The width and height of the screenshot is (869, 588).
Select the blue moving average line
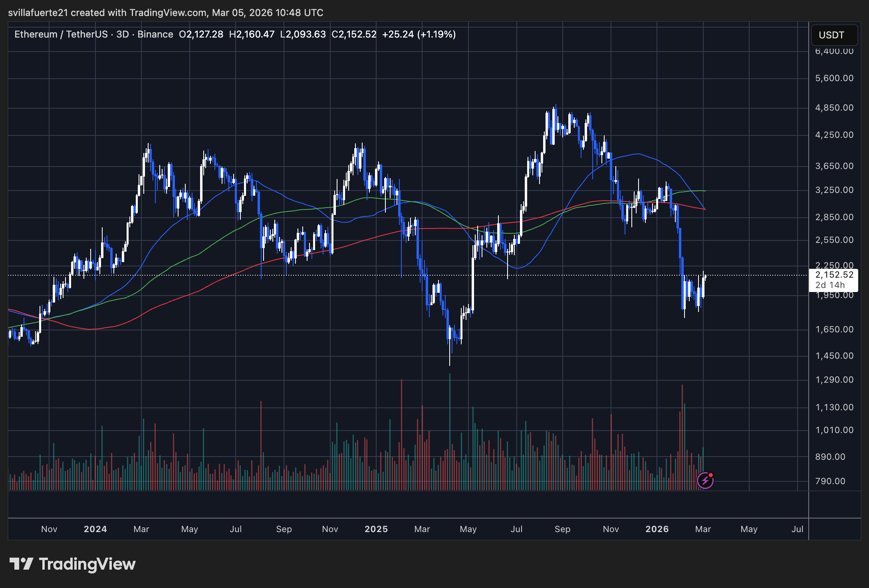point(639,154)
